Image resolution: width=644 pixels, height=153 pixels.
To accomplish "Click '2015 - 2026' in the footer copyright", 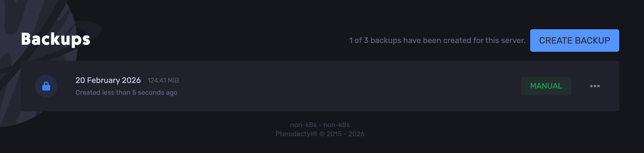I will [345, 134].
